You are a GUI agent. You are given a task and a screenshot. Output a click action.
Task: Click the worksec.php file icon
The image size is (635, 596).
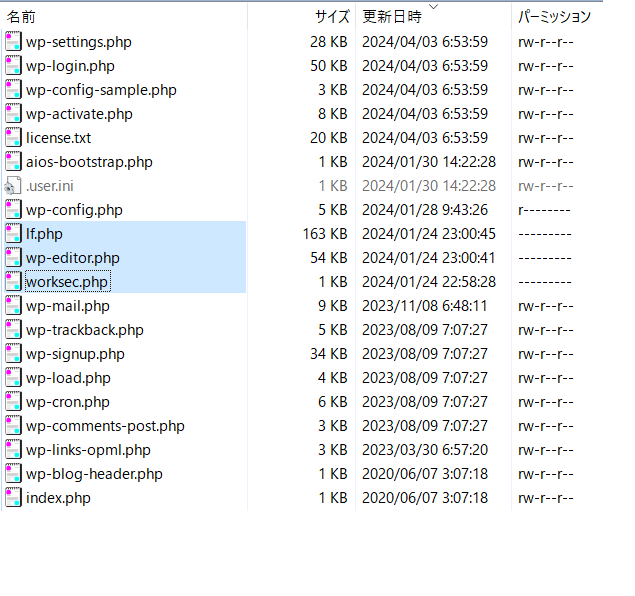tap(13, 282)
